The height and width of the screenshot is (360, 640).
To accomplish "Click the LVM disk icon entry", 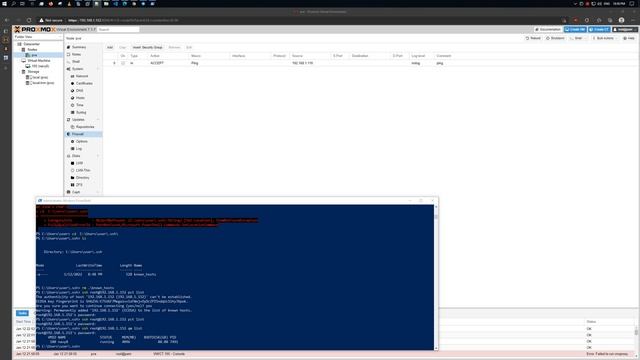I will [x=73, y=163].
